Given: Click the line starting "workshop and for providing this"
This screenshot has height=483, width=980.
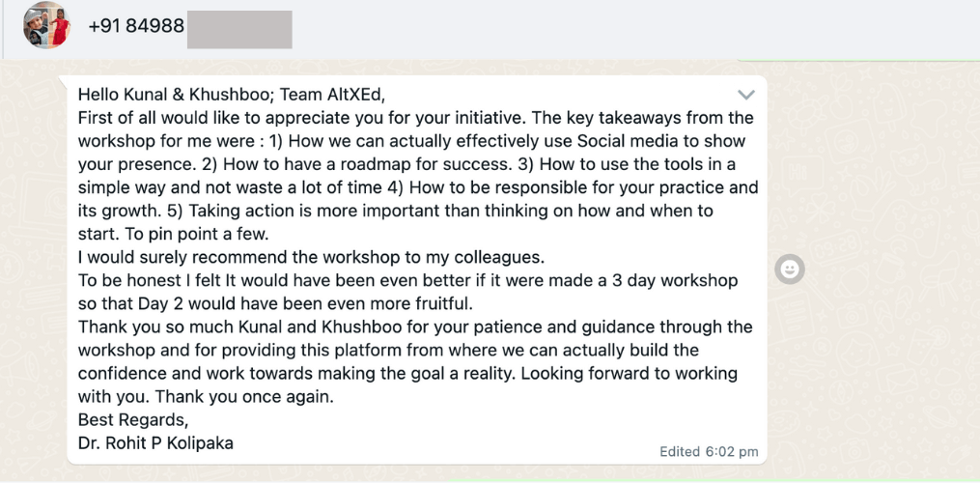Looking at the screenshot, I should [388, 350].
